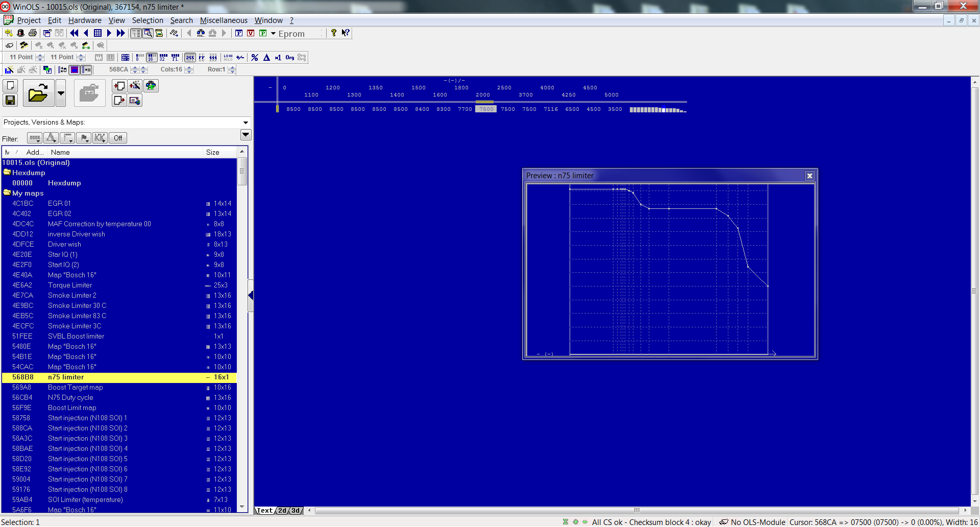The image size is (980, 527).
Task: Open the triangle filter dropdown button
Action: coord(51,138)
